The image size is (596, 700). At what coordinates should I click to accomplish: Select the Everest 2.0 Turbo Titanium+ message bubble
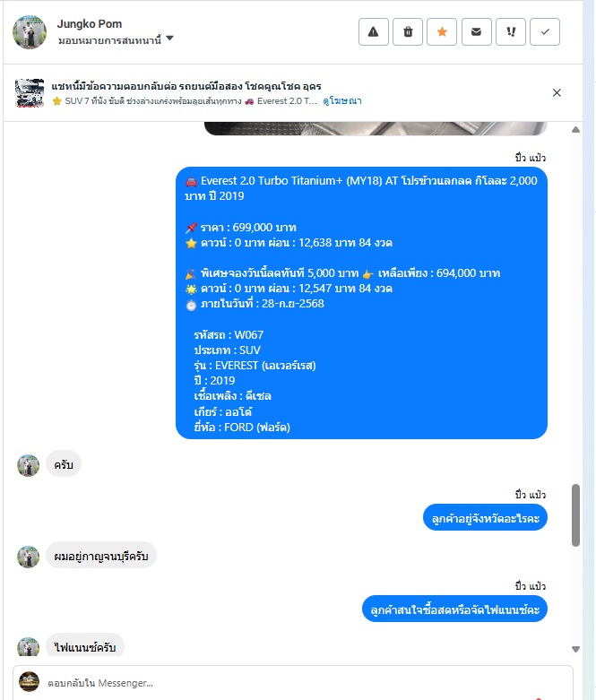(x=361, y=303)
